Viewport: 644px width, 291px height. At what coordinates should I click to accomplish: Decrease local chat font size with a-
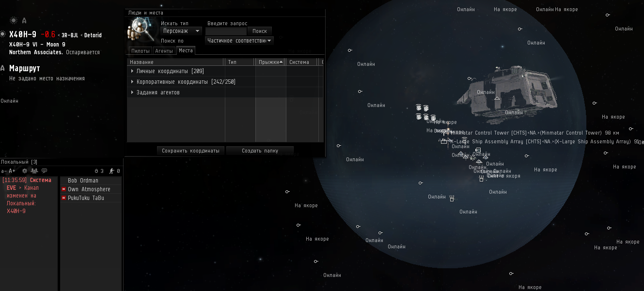3,171
